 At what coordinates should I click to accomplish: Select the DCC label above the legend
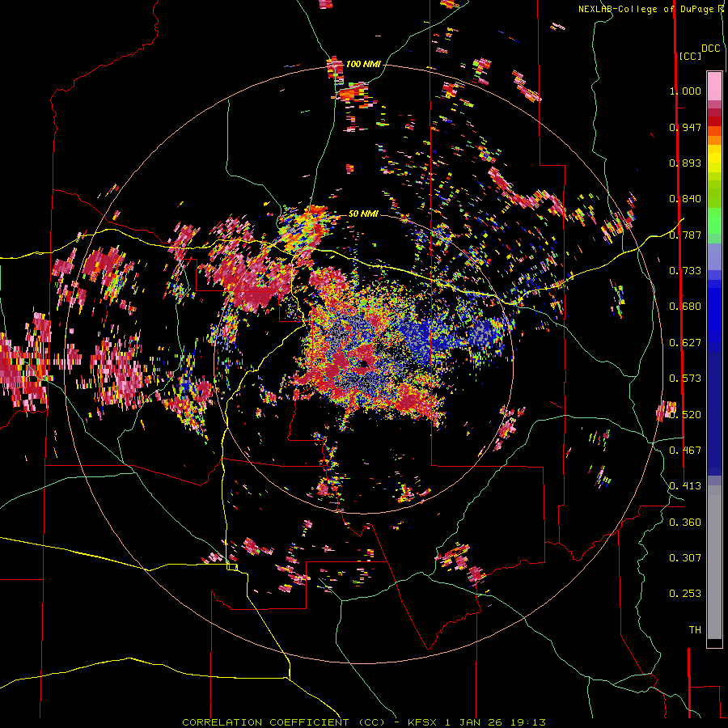pyautogui.click(x=711, y=49)
